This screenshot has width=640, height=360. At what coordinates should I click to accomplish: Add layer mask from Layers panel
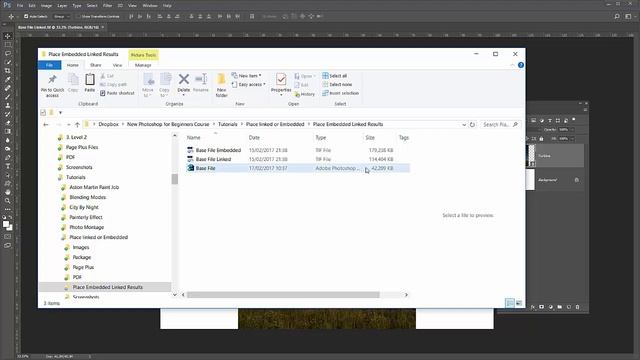[542, 307]
